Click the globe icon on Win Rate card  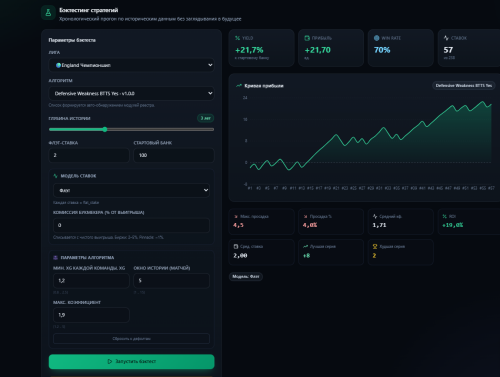[377, 38]
